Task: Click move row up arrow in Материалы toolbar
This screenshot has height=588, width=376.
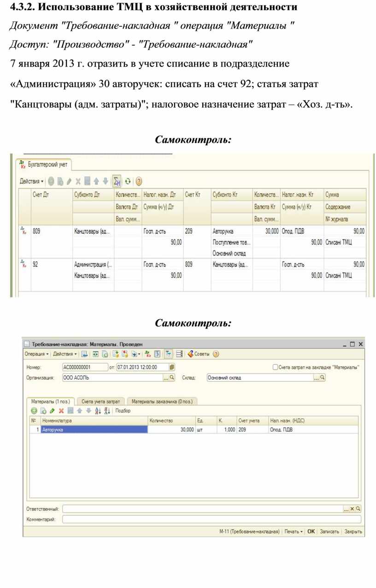Action: tap(80, 410)
